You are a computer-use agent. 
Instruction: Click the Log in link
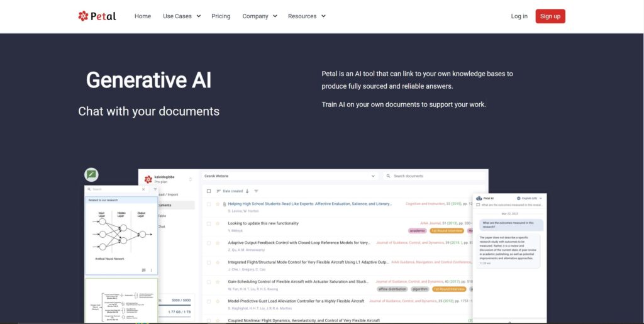(x=519, y=16)
